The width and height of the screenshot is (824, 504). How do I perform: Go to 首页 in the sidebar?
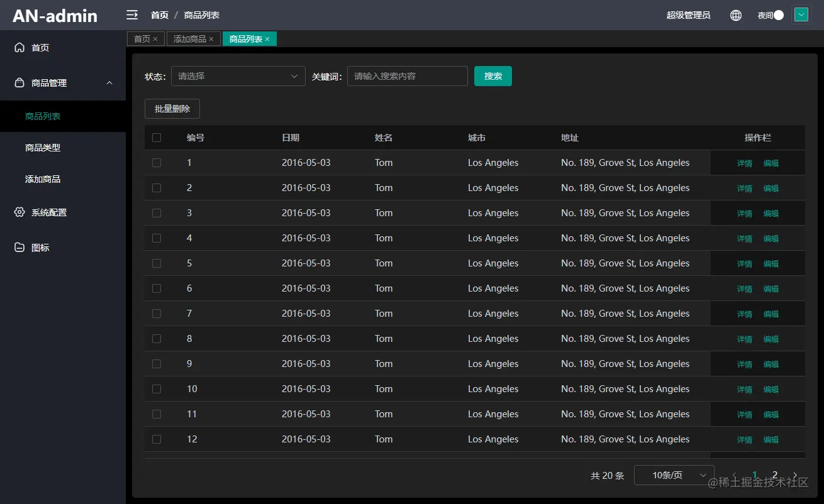63,48
